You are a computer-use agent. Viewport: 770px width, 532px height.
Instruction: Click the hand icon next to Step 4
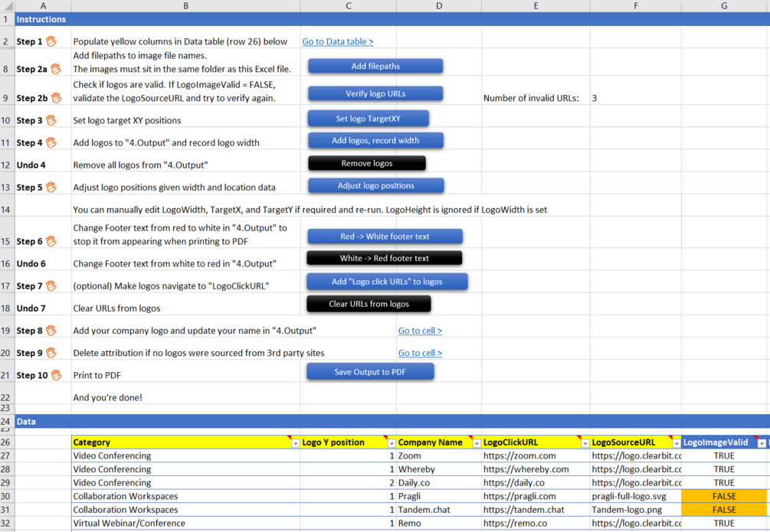[51, 142]
